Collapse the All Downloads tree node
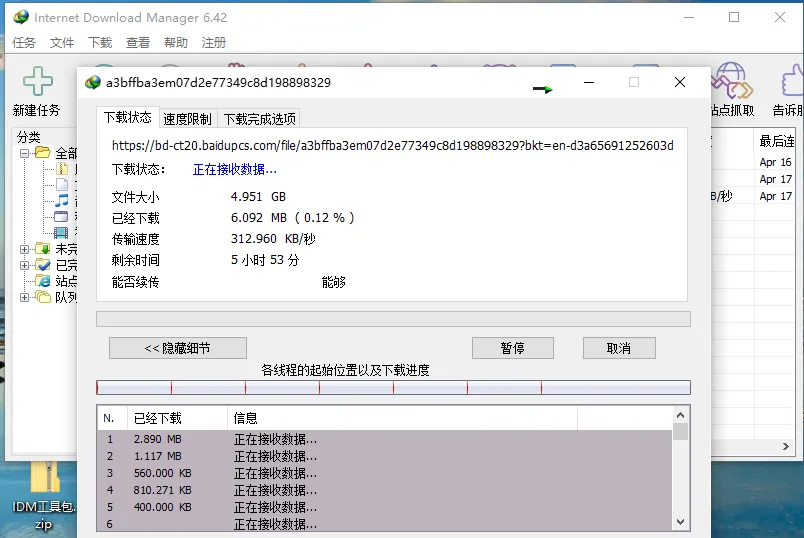This screenshot has height=538, width=804. [x=24, y=153]
